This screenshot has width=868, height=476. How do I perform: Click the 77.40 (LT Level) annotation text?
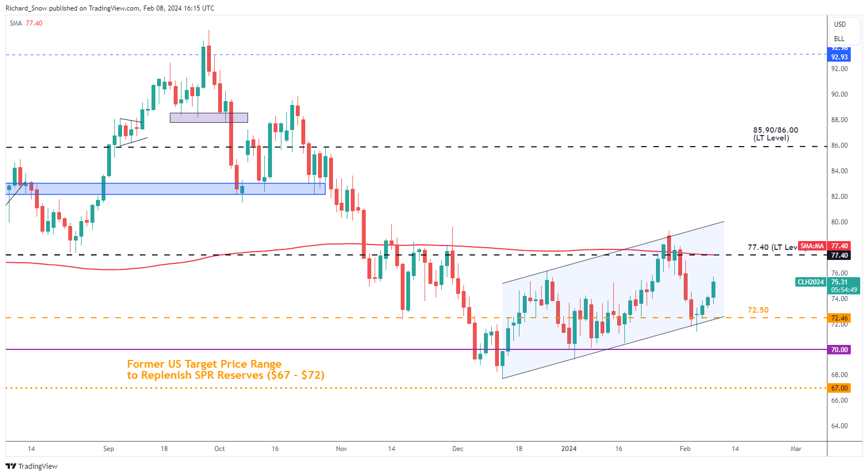coord(773,247)
